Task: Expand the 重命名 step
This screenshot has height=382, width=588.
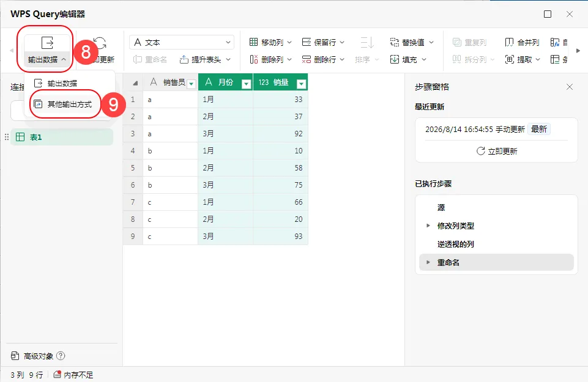Action: (428, 262)
